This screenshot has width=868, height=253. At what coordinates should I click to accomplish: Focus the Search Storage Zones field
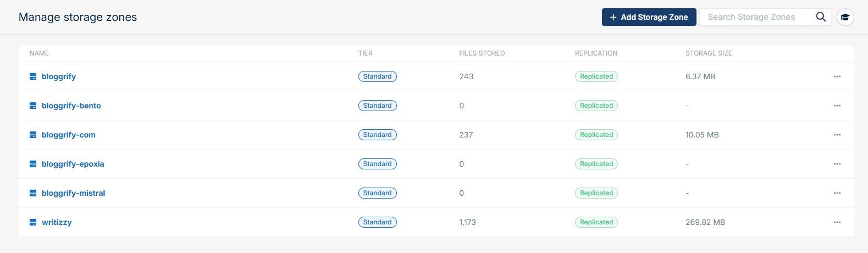756,17
